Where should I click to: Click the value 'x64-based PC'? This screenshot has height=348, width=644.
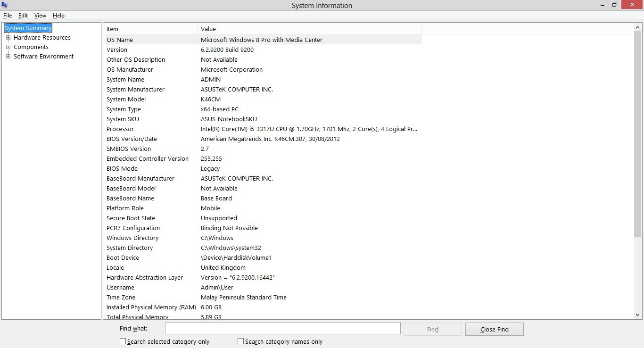point(220,109)
